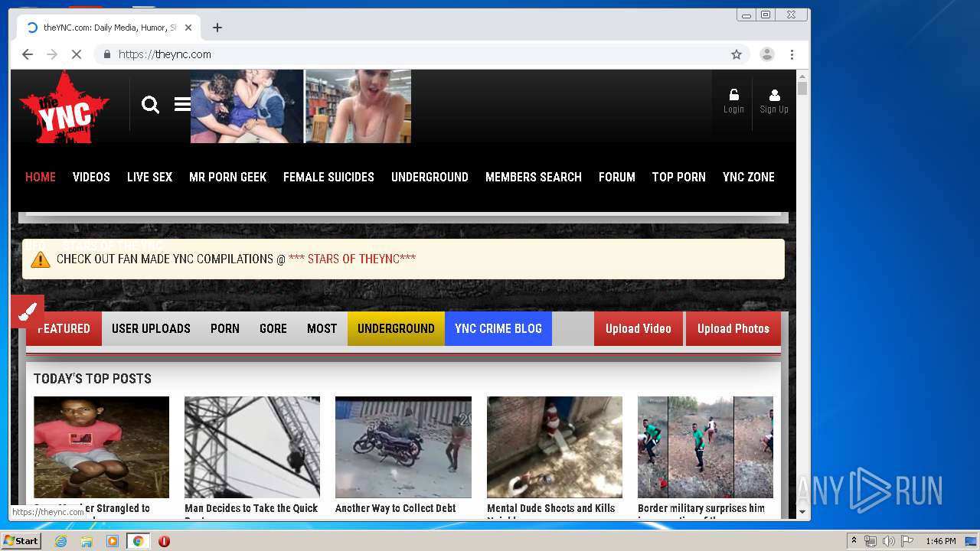
Task: Open the VIDEOS navigation item
Action: click(91, 177)
